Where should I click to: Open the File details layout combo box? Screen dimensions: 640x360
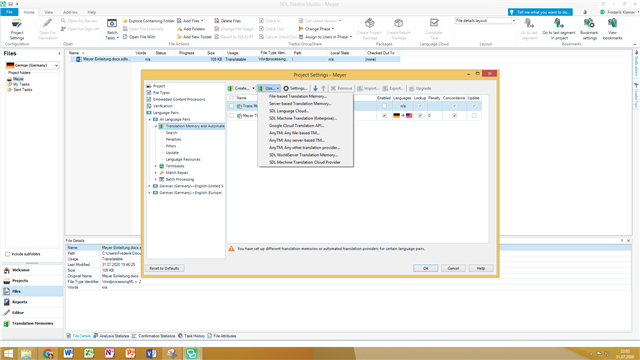pos(485,21)
